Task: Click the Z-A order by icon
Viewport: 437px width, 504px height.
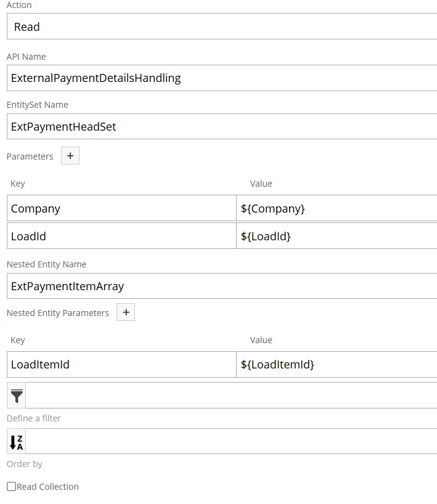Action: tap(17, 441)
